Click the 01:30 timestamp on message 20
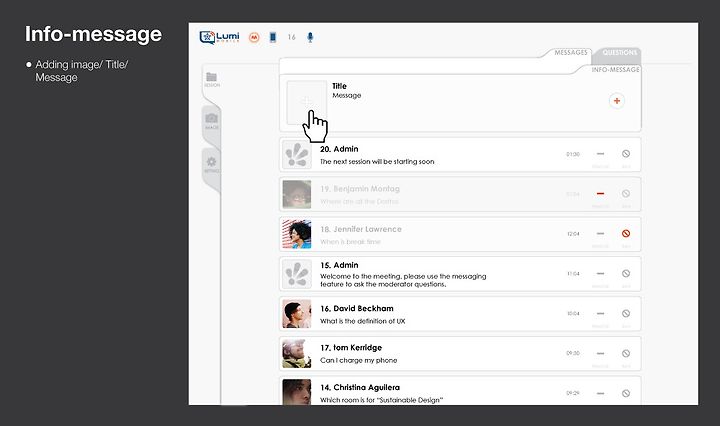Viewport: 720px width, 426px height. 573,154
